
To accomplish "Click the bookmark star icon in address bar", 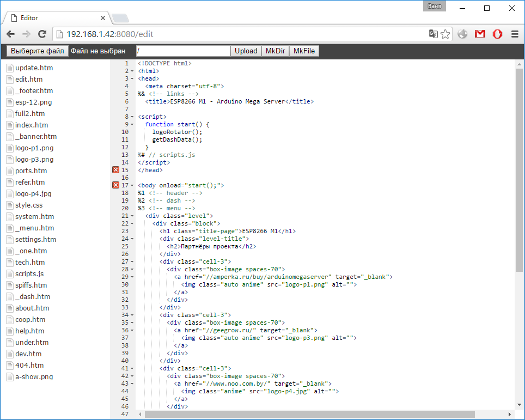I will point(445,34).
